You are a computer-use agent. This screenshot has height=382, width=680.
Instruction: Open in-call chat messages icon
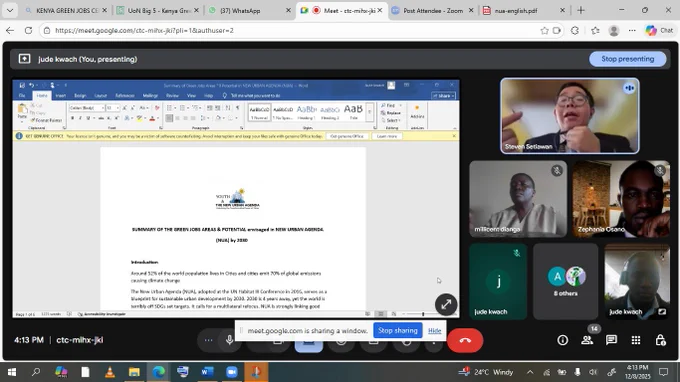(x=611, y=340)
